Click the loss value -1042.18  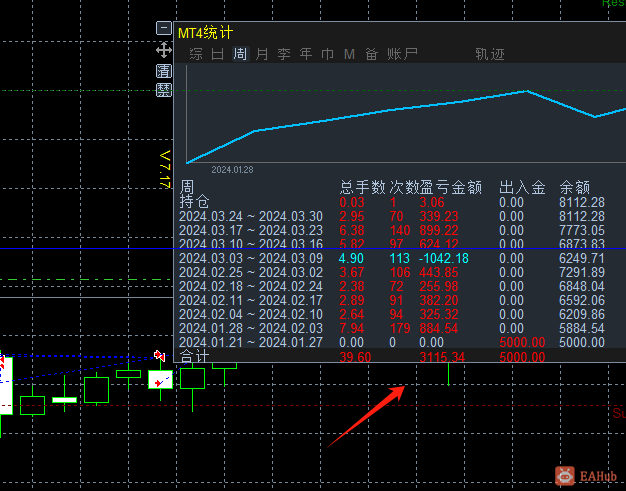click(x=444, y=258)
